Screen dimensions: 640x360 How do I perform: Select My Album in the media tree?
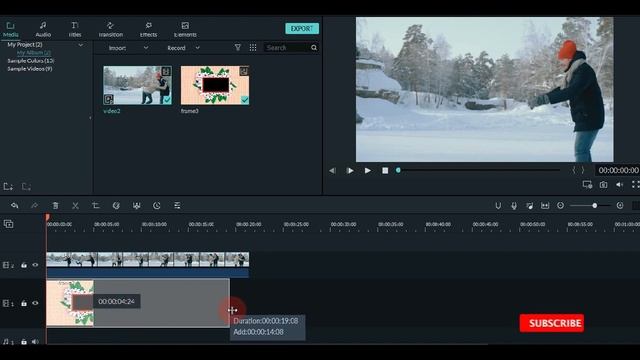click(34, 53)
